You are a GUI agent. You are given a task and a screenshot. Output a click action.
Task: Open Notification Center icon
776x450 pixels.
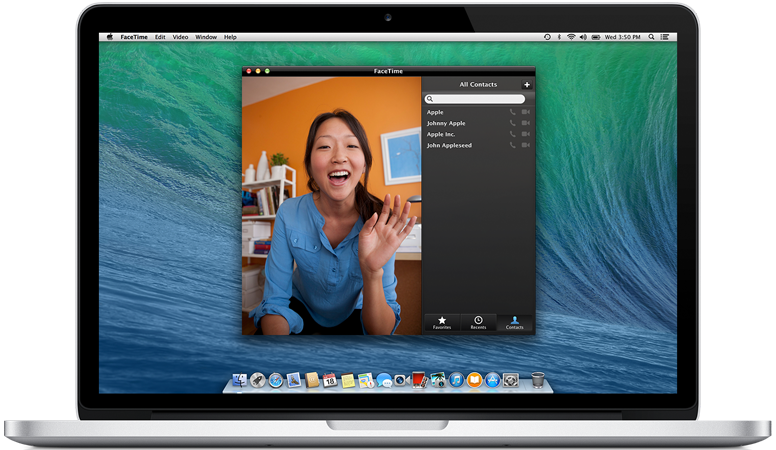[665, 37]
